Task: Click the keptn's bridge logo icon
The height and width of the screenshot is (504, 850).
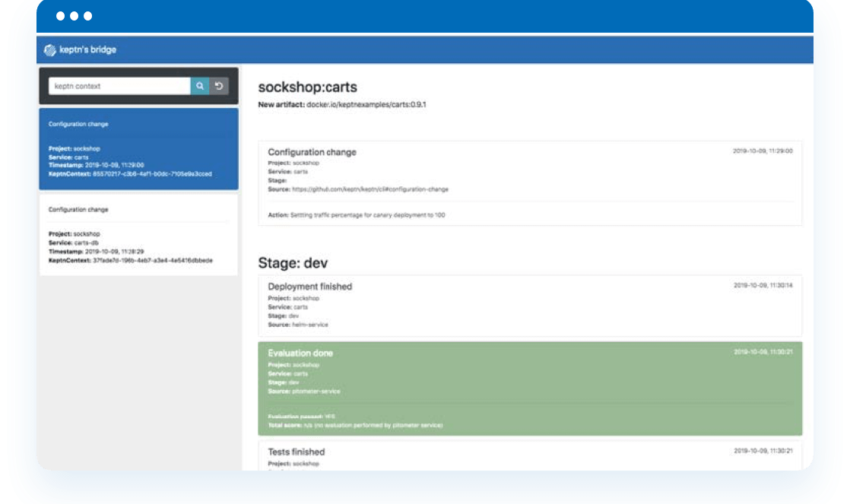Action: point(50,50)
